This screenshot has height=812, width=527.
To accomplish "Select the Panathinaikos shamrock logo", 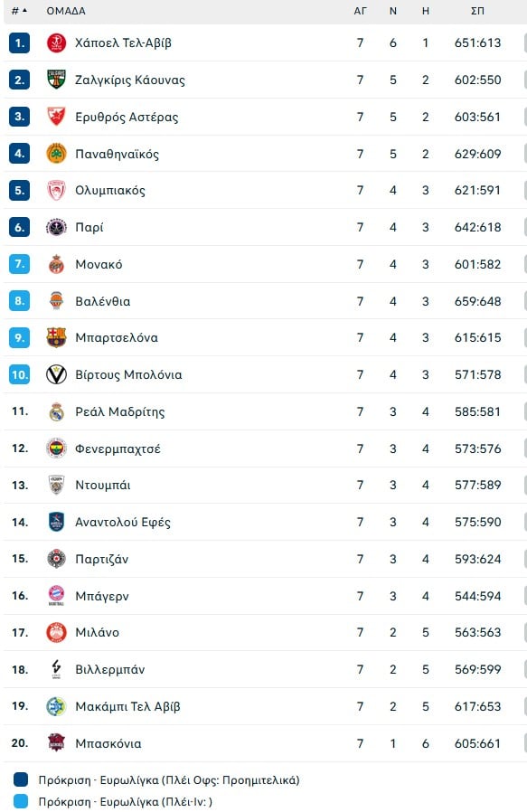I will [x=56, y=153].
